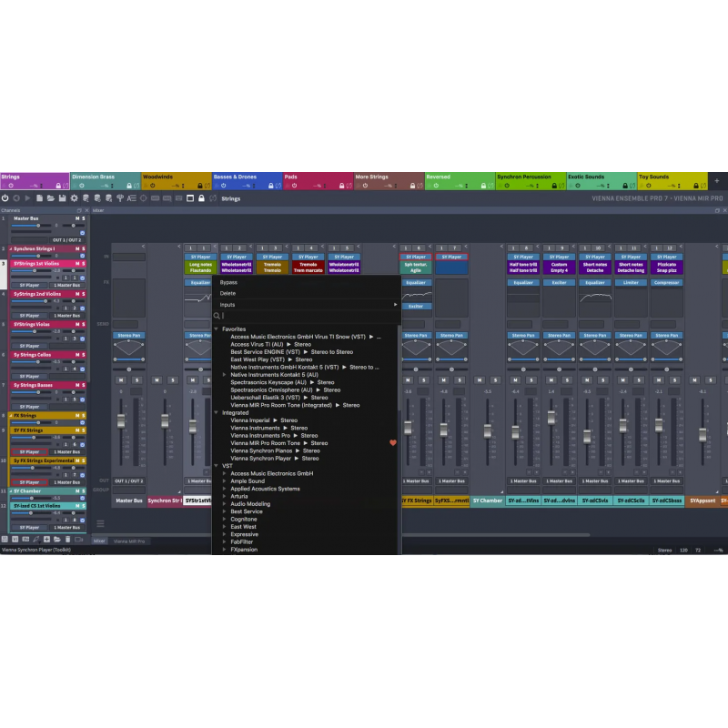Mute the Master Bus channel

point(76,218)
